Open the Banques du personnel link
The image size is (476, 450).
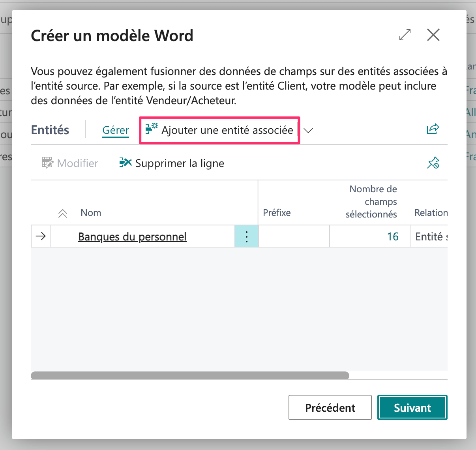132,236
